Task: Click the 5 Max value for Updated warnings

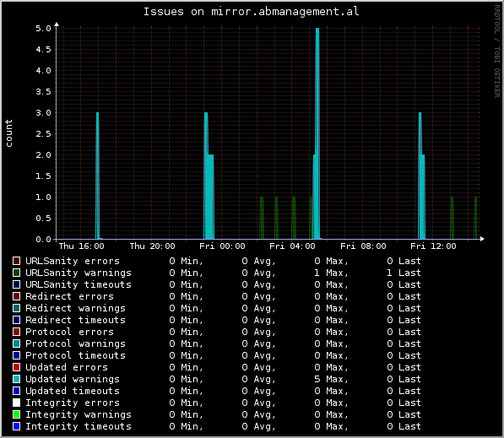Action: click(x=332, y=379)
